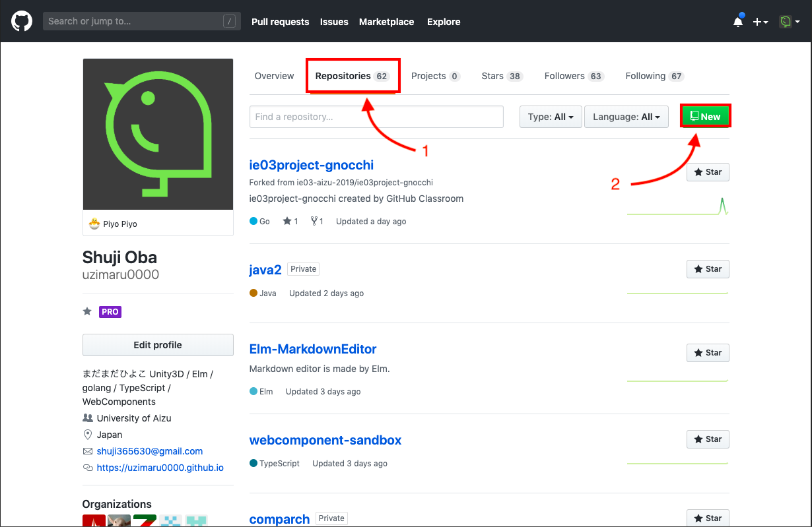Focus the Search or jump to field
This screenshot has height=527, width=812.
point(142,21)
